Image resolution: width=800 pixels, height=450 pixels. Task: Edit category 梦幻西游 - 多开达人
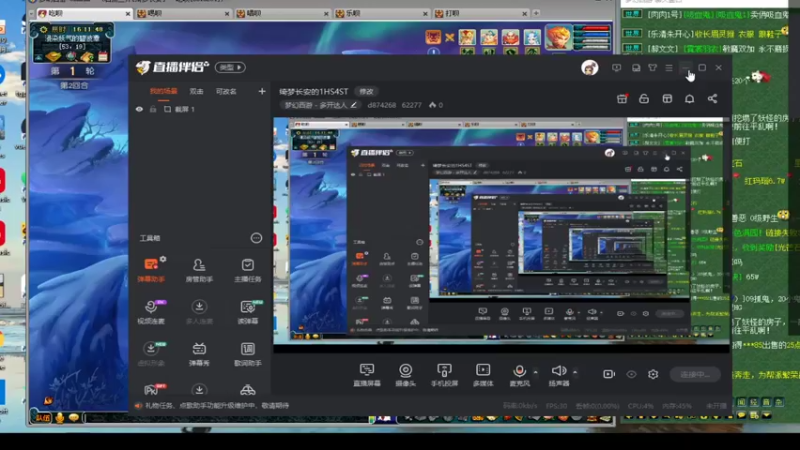[x=320, y=105]
